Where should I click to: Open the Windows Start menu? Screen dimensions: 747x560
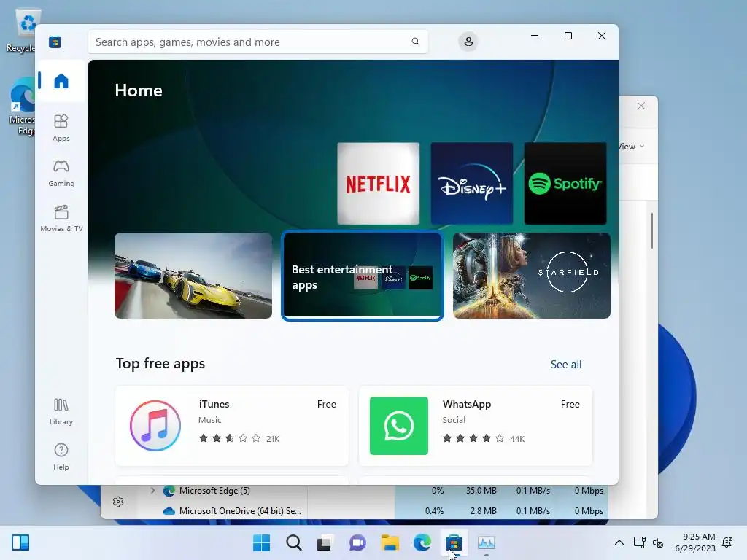(261, 542)
